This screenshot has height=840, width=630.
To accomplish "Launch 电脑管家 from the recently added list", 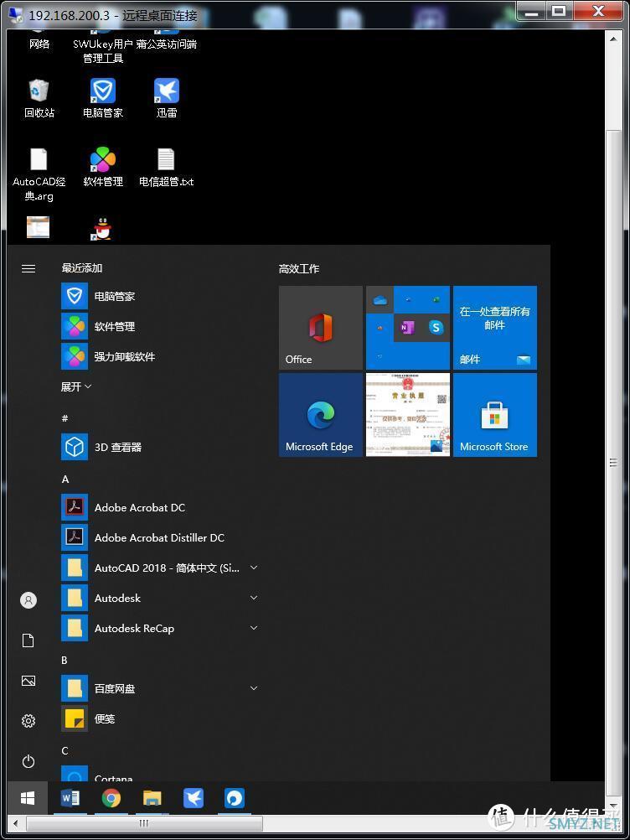I will click(x=161, y=296).
